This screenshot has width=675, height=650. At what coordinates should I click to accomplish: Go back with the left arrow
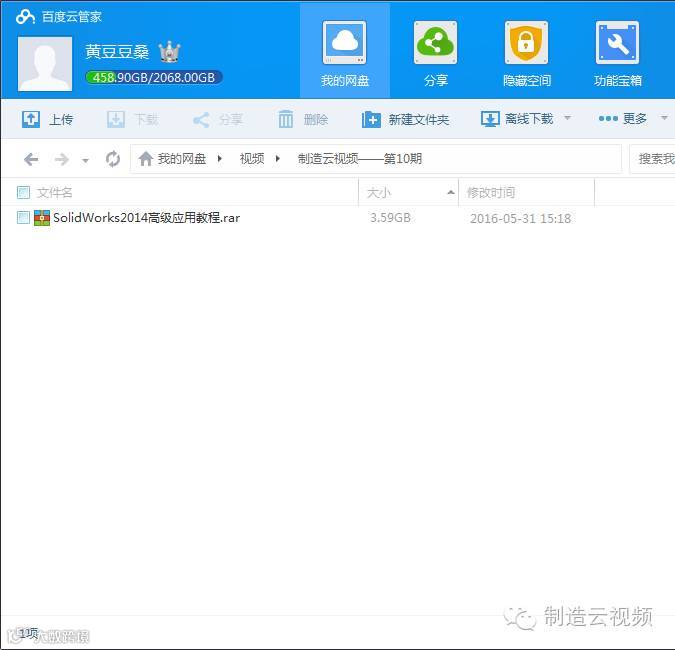31,159
